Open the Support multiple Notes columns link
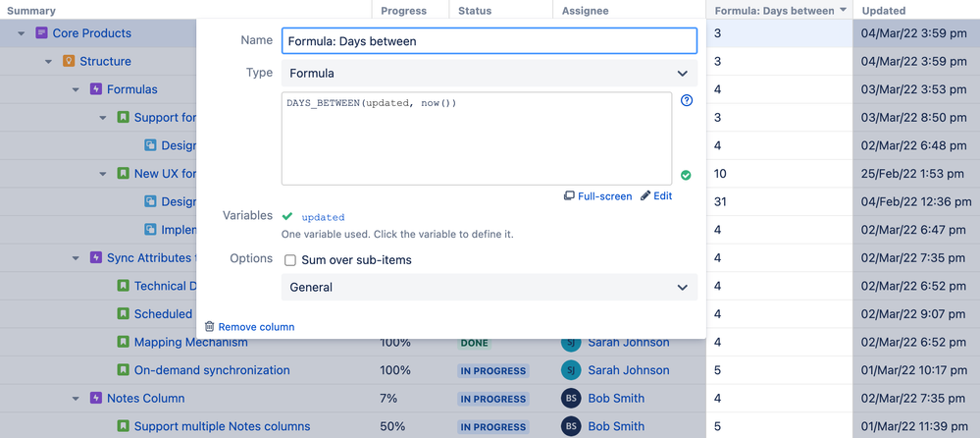 point(222,427)
